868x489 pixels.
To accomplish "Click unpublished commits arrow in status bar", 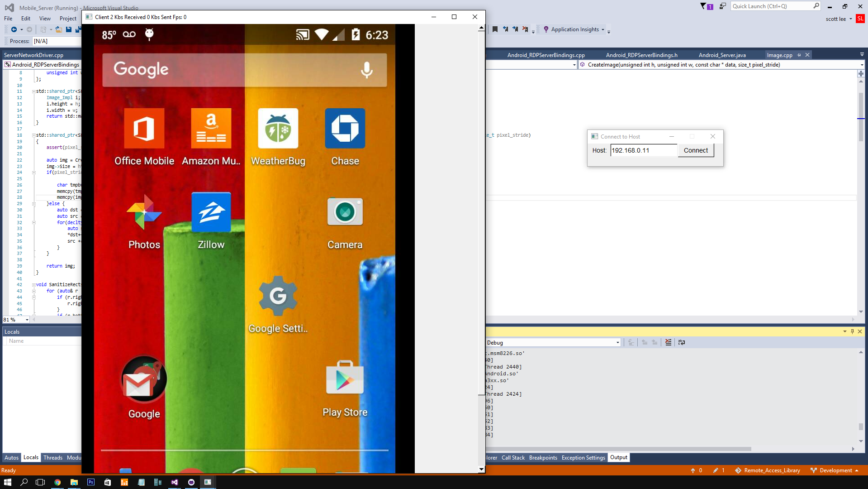I will pos(696,470).
